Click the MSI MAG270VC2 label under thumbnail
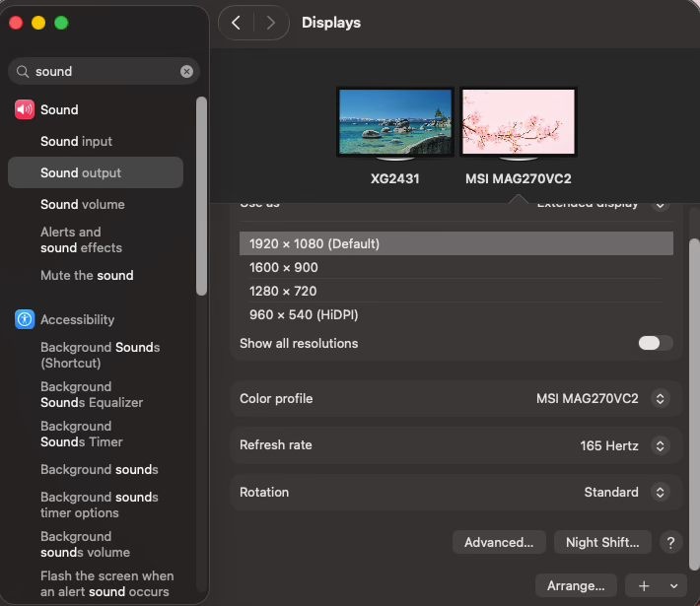The width and height of the screenshot is (700, 606). click(519, 179)
